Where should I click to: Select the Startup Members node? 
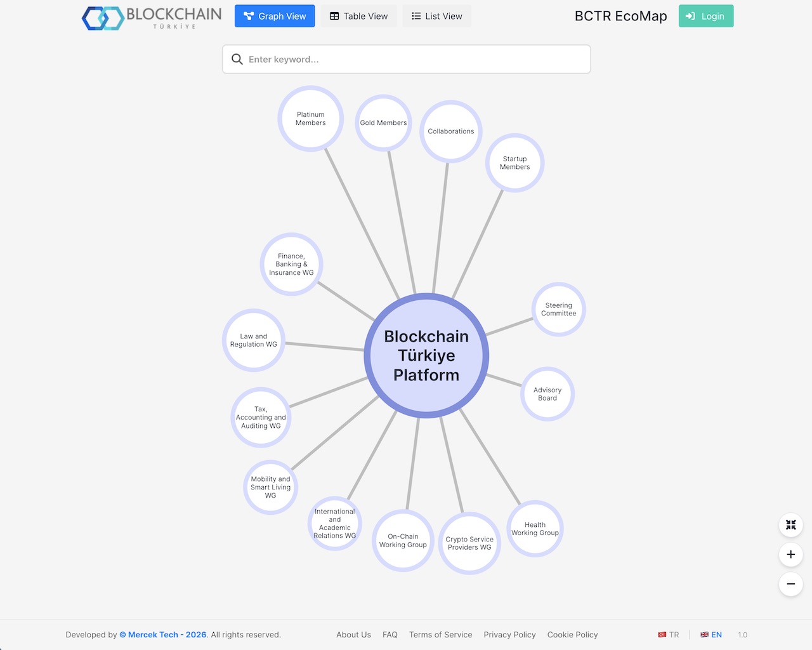515,163
